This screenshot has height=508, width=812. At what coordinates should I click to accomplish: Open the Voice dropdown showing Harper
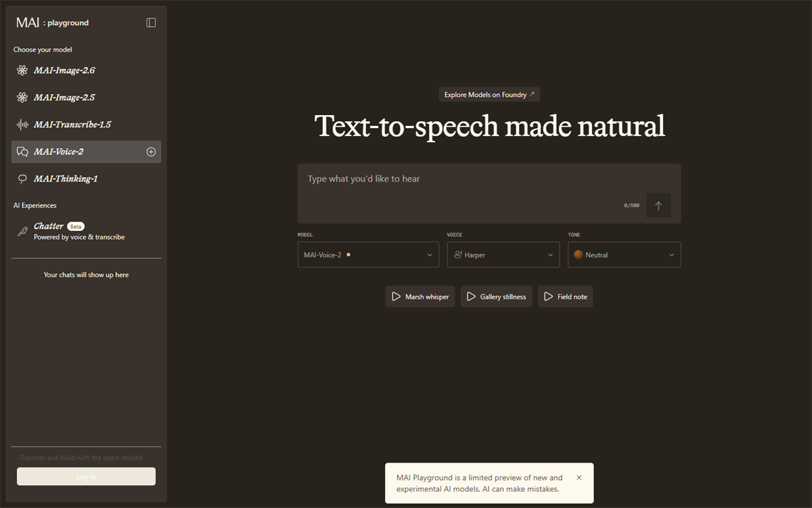click(x=503, y=255)
